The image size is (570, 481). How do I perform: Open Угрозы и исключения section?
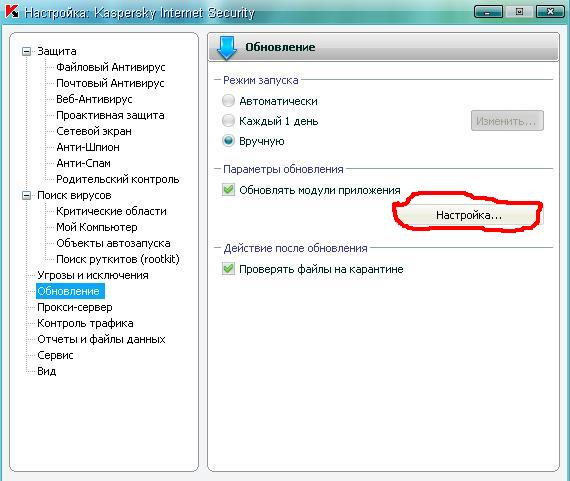point(93,275)
